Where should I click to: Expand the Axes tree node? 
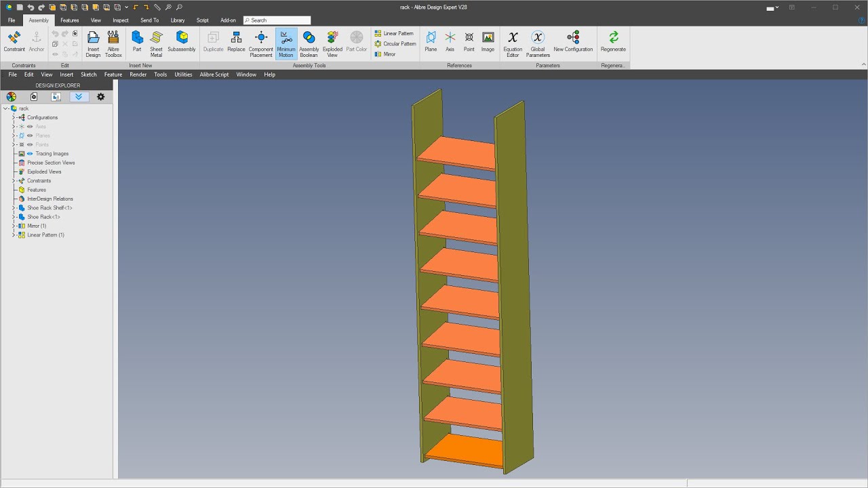point(14,127)
